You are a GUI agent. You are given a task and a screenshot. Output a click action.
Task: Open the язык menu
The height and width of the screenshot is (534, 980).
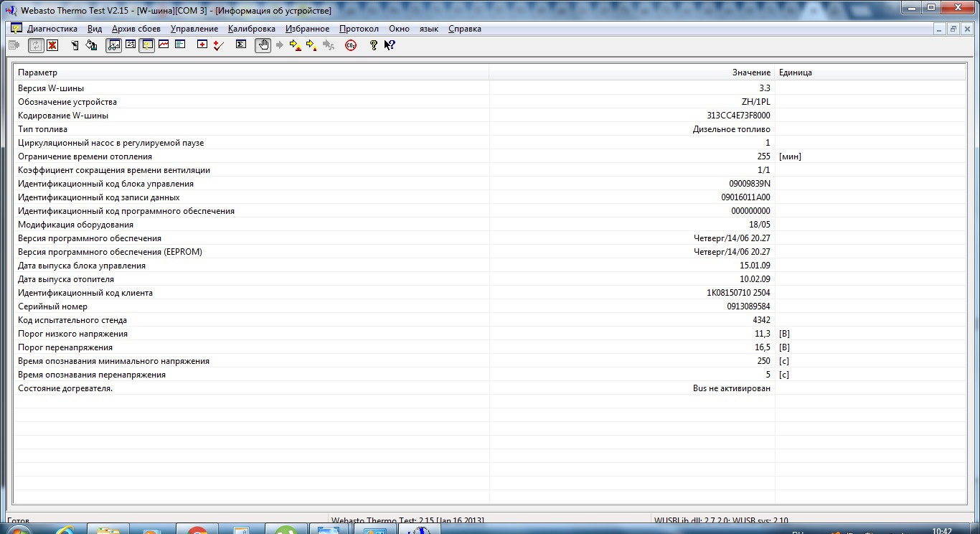click(x=429, y=29)
